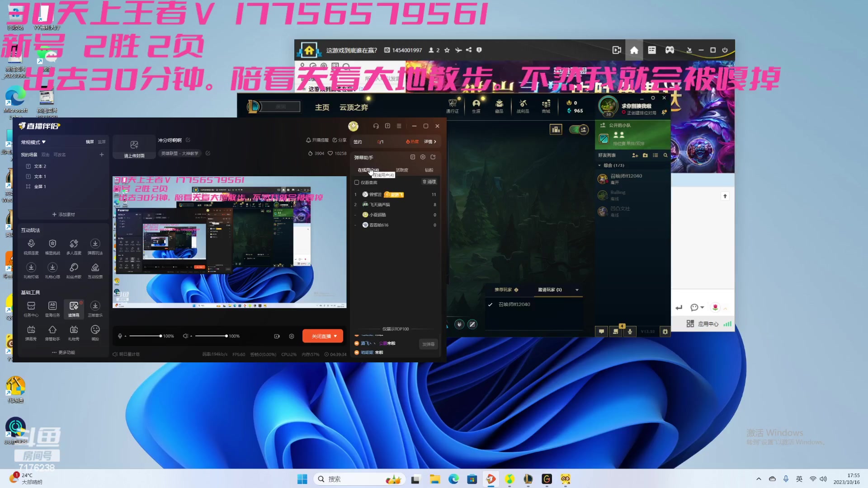Screen dimensions: 868x488
Task: Open 礼物灯塔 gift lighthouse tool
Action: 31,271
